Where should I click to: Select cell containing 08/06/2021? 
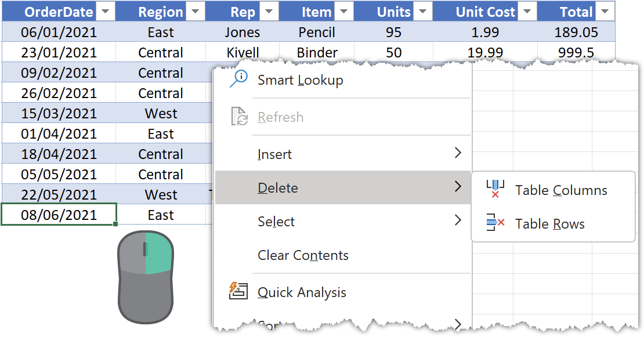pyautogui.click(x=59, y=215)
